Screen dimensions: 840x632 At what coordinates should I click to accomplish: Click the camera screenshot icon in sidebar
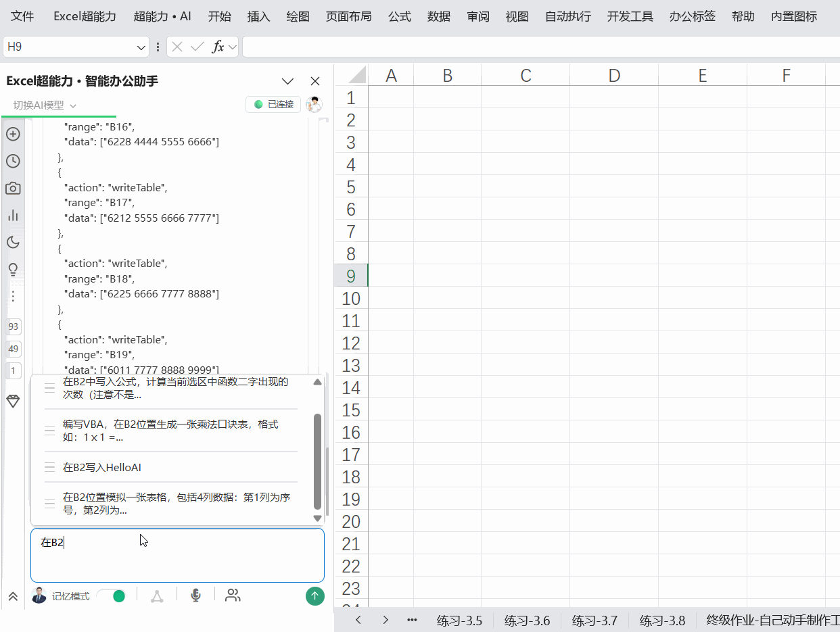(x=13, y=188)
